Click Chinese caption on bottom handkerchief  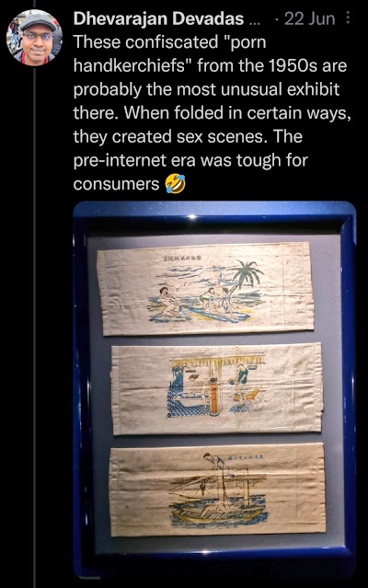tap(246, 456)
